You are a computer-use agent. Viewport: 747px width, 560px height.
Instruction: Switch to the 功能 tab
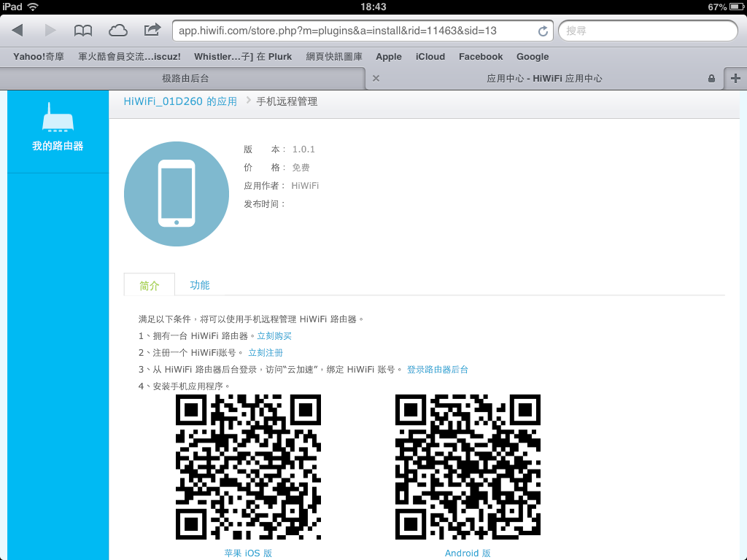click(x=200, y=285)
